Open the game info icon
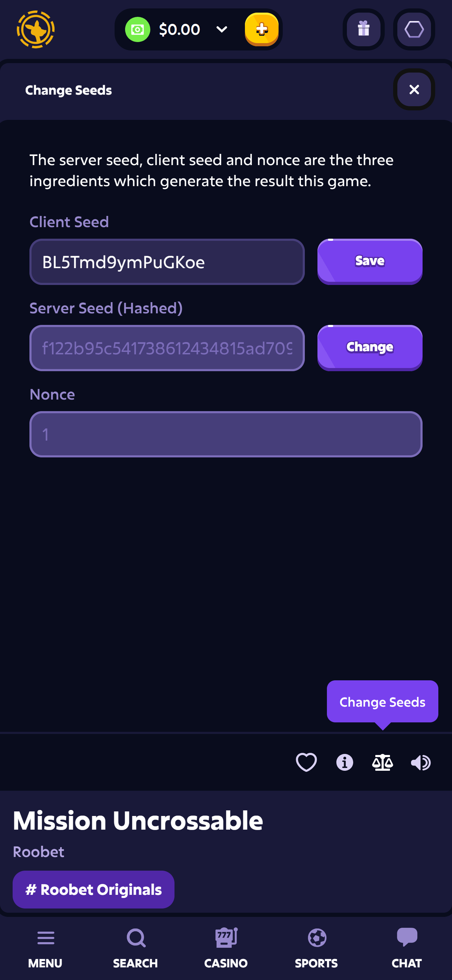 345,762
